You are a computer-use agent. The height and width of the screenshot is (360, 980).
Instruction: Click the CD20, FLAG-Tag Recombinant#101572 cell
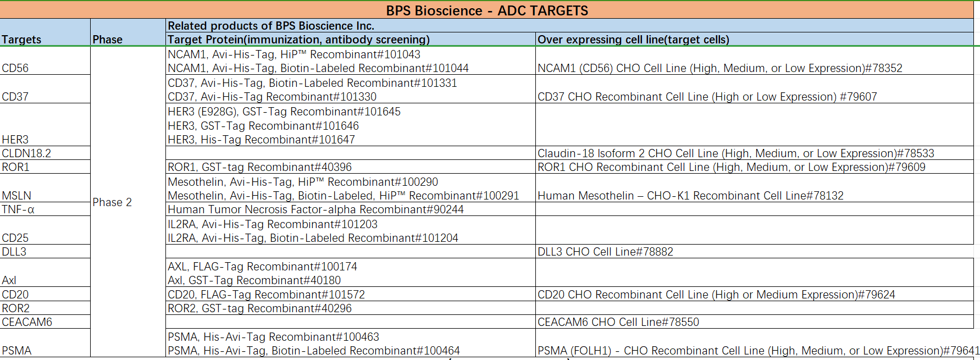266,295
